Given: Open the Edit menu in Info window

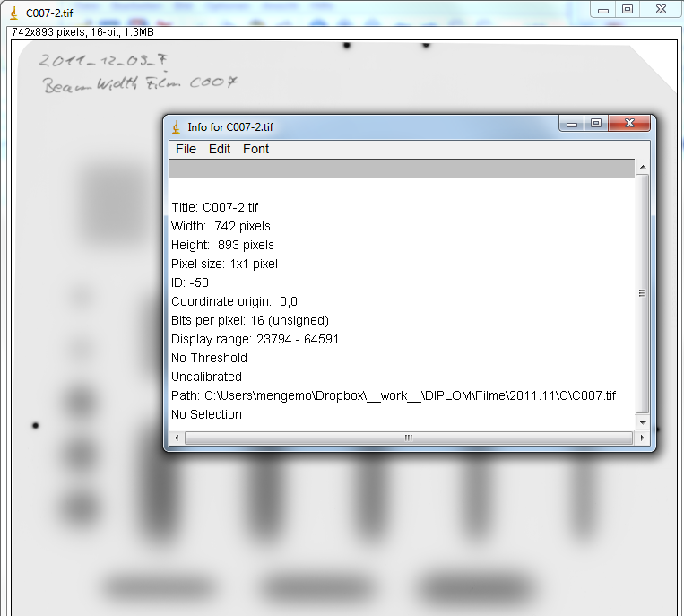Looking at the screenshot, I should (x=220, y=149).
